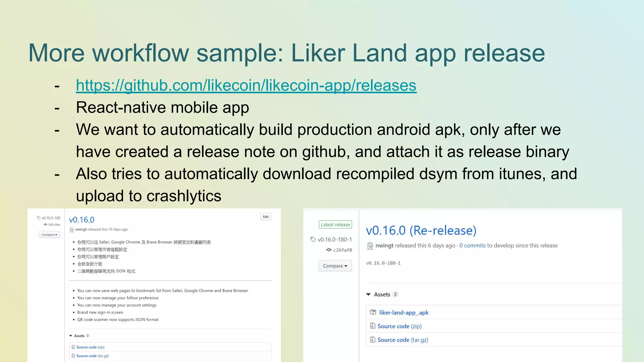Viewport: 644px width, 362px height.
Task: Open the Compare dropdown under v0.16.0-180 tag
Action: [x=49, y=235]
